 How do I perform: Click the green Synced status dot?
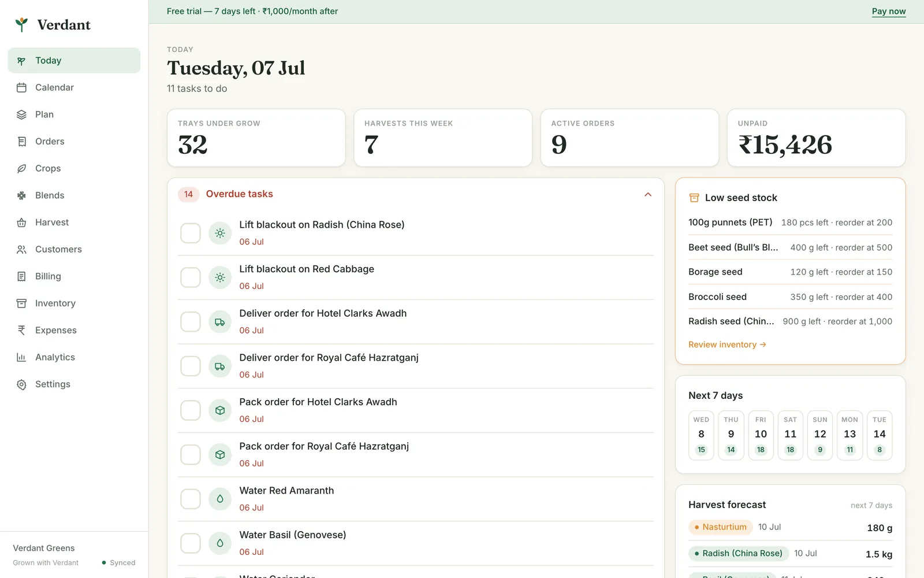(x=104, y=562)
